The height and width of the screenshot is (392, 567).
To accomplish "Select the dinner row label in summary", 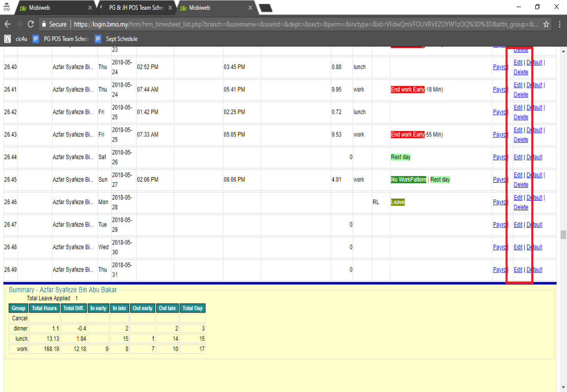I will pyautogui.click(x=20, y=328).
